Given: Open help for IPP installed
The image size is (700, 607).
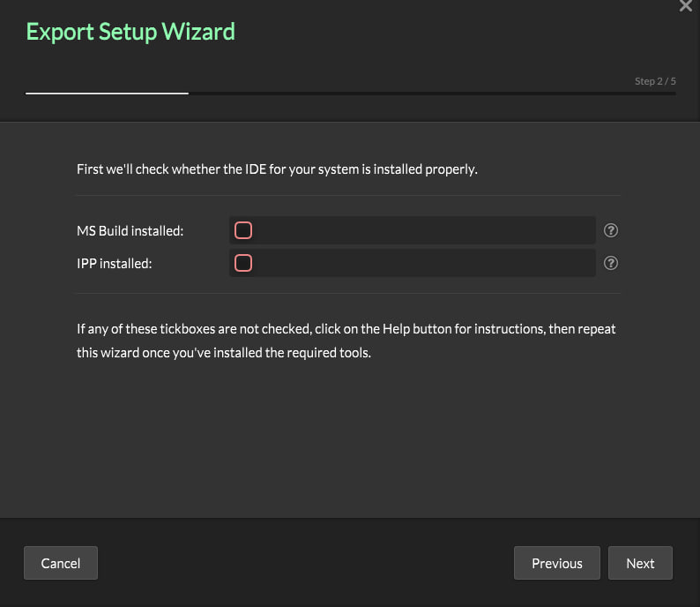Looking at the screenshot, I should click(x=611, y=263).
